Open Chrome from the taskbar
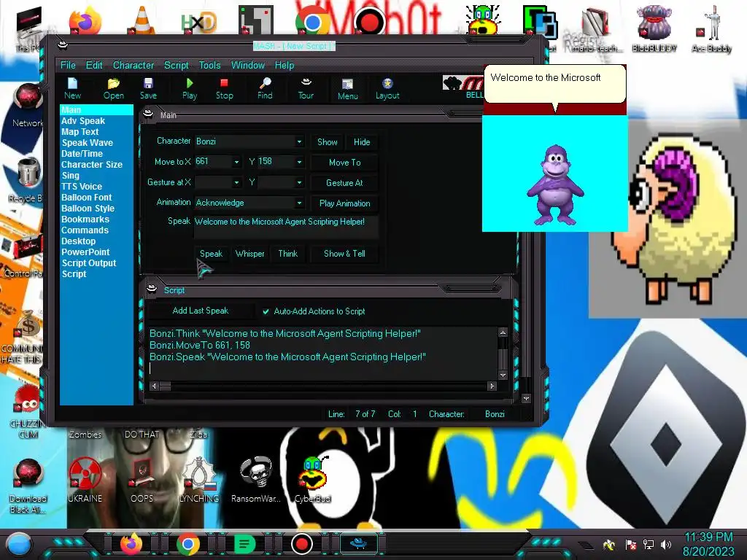Viewport: 747px width, 560px height. (x=188, y=544)
